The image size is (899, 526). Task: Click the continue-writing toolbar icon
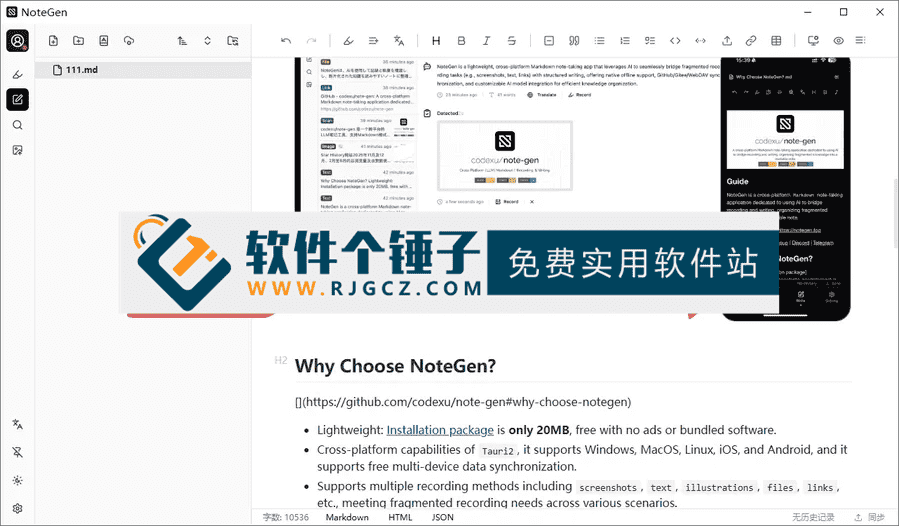[x=373, y=41]
